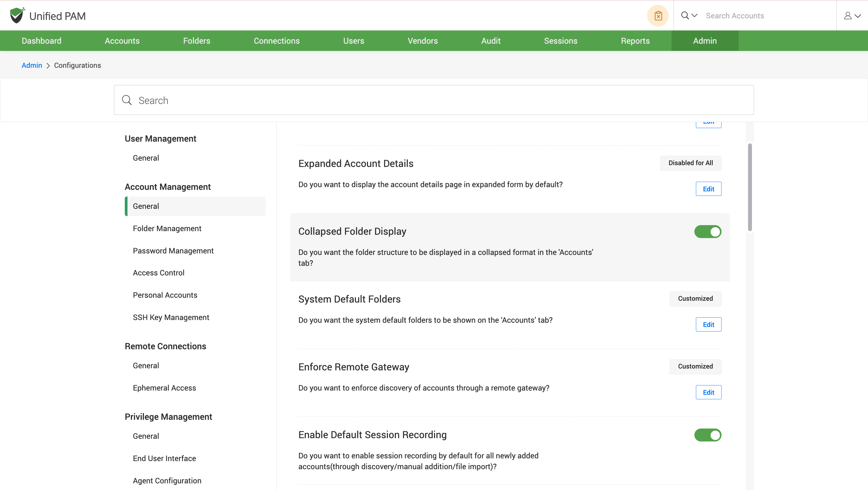Disable Enable Default Session Recording switch
The width and height of the screenshot is (868, 490).
pos(708,435)
